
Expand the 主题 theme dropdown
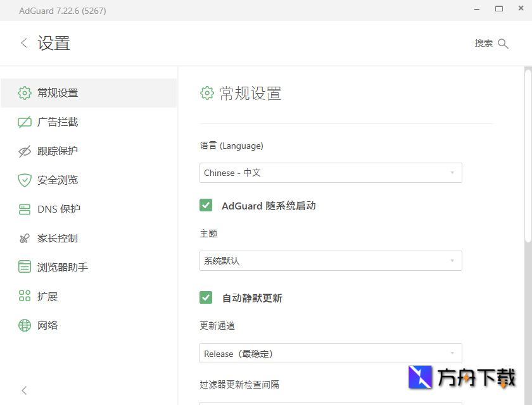[331, 261]
